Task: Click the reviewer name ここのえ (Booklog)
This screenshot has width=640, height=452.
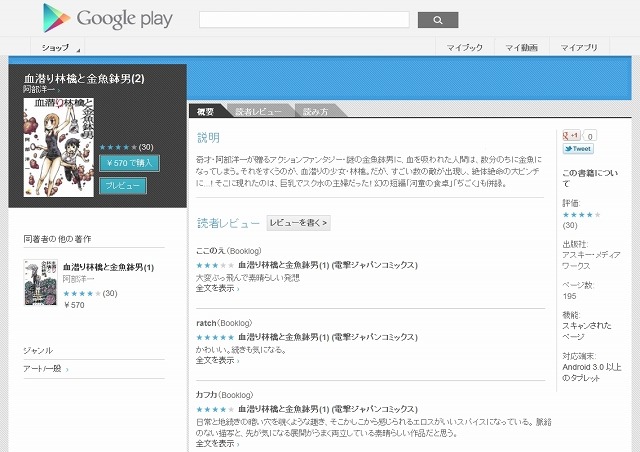Action: tap(229, 251)
